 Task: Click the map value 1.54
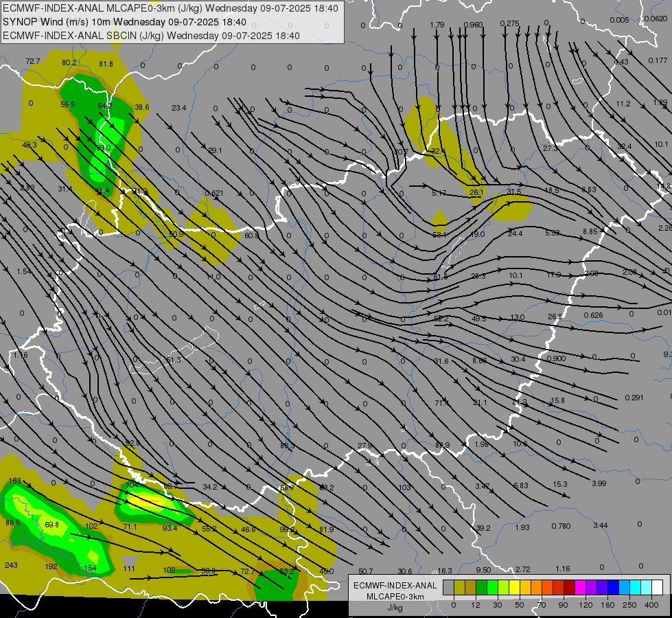click(x=24, y=271)
